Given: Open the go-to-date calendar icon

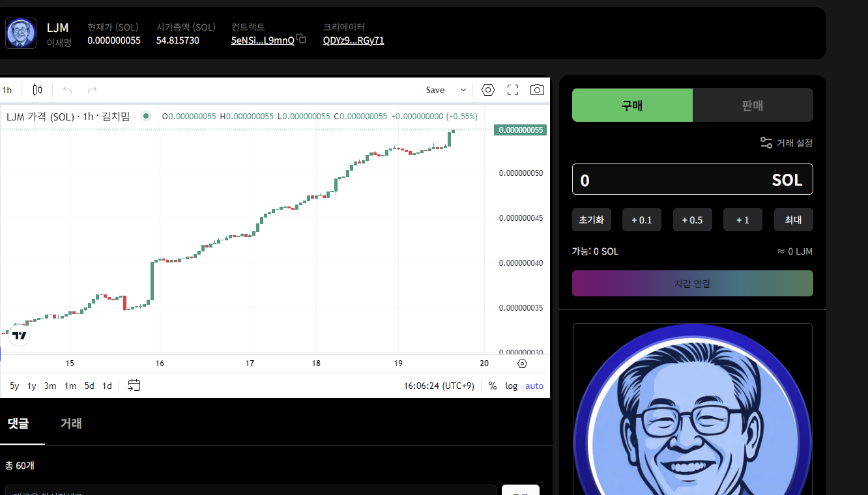Looking at the screenshot, I should [x=134, y=386].
